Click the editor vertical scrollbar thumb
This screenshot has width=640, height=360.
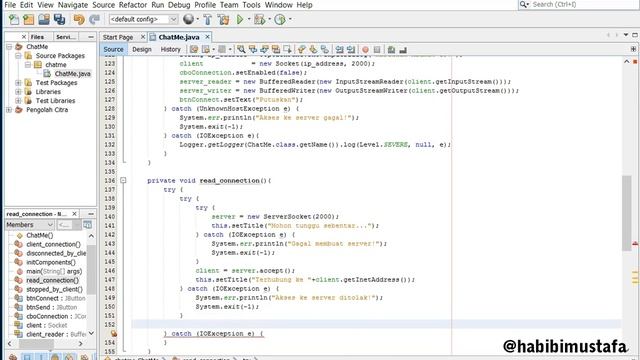pyautogui.click(x=627, y=213)
